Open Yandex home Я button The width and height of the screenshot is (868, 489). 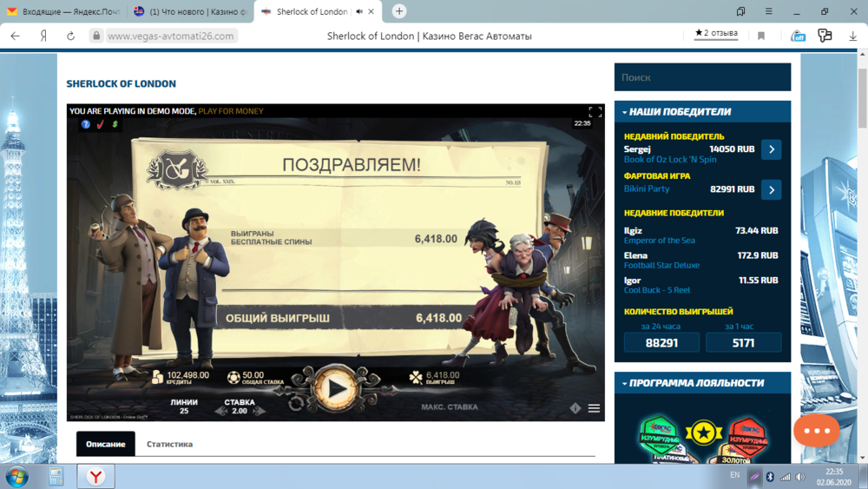(x=43, y=36)
